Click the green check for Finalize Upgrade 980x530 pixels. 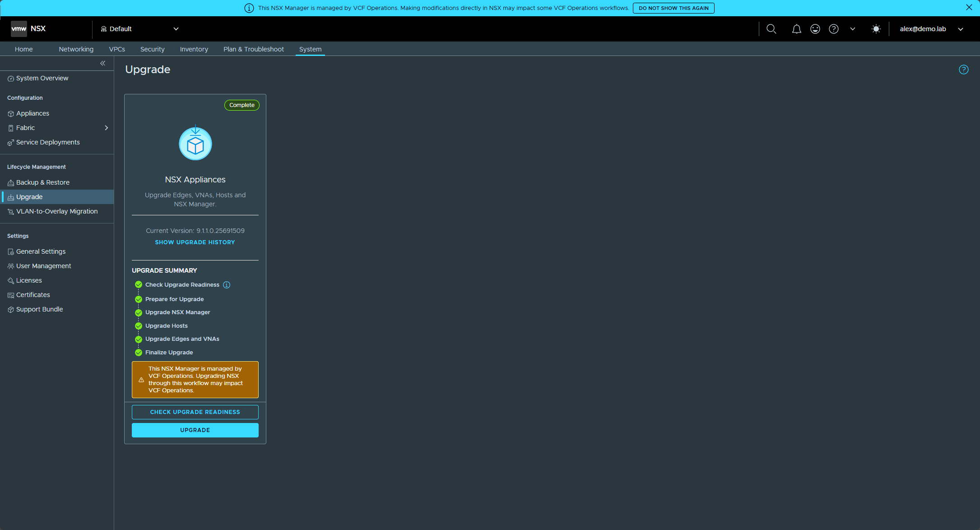139,353
